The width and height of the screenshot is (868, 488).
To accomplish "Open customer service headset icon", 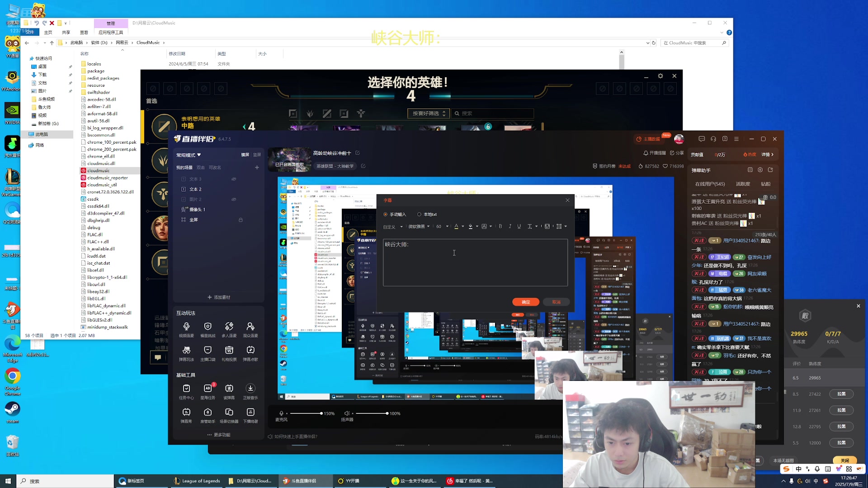I will pos(713,139).
